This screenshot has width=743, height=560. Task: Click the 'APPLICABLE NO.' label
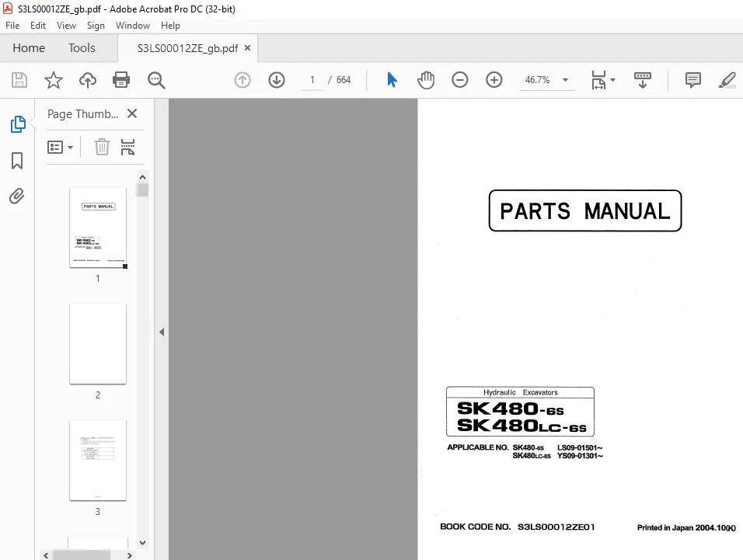[478, 447]
